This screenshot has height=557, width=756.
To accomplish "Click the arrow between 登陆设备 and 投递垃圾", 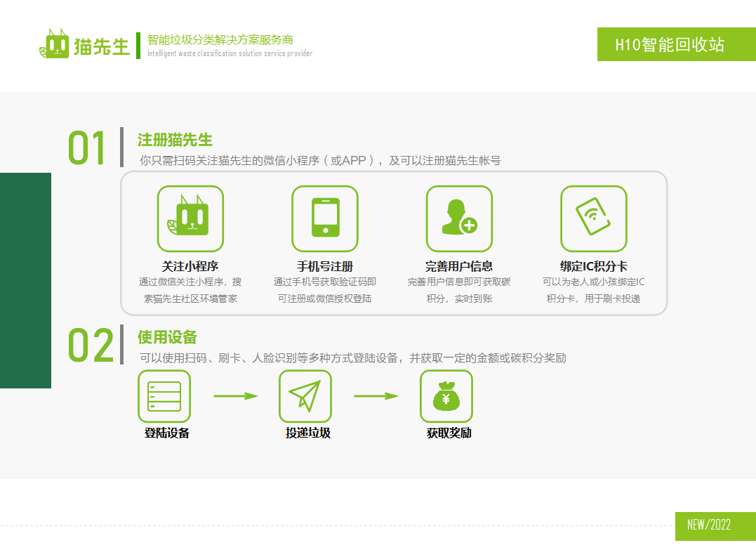I will (234, 396).
